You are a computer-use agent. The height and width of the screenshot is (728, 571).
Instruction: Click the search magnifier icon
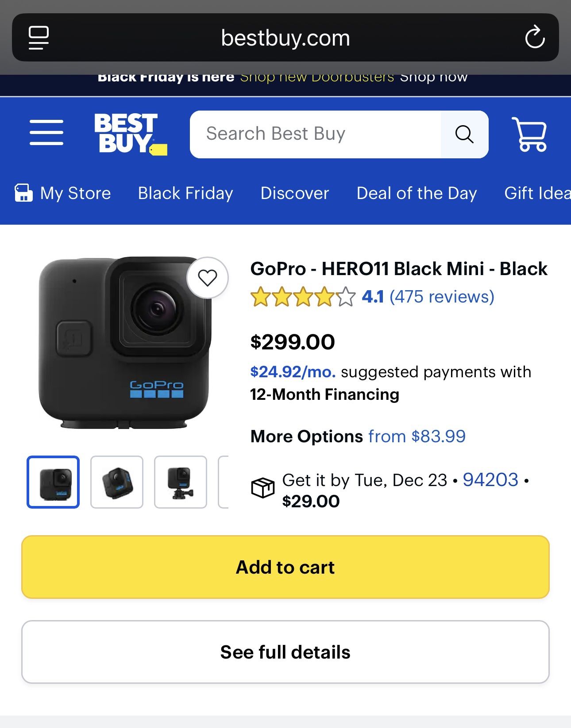[464, 134]
